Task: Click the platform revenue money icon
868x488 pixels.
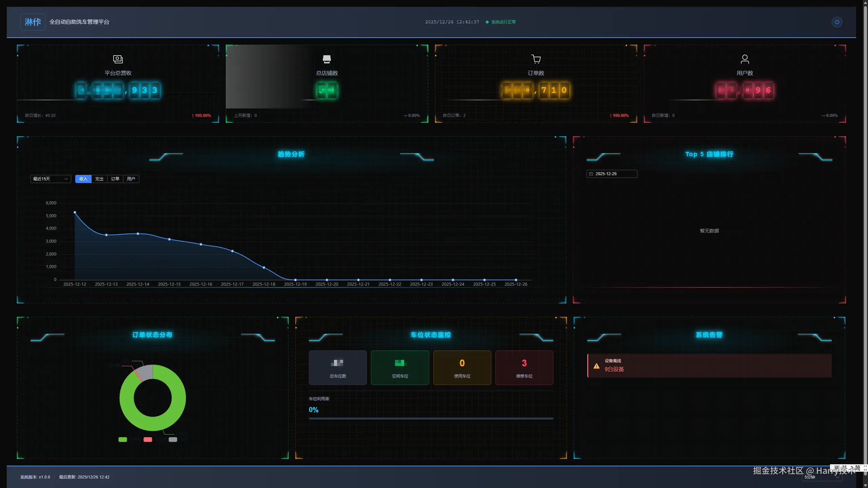Action: (118, 59)
